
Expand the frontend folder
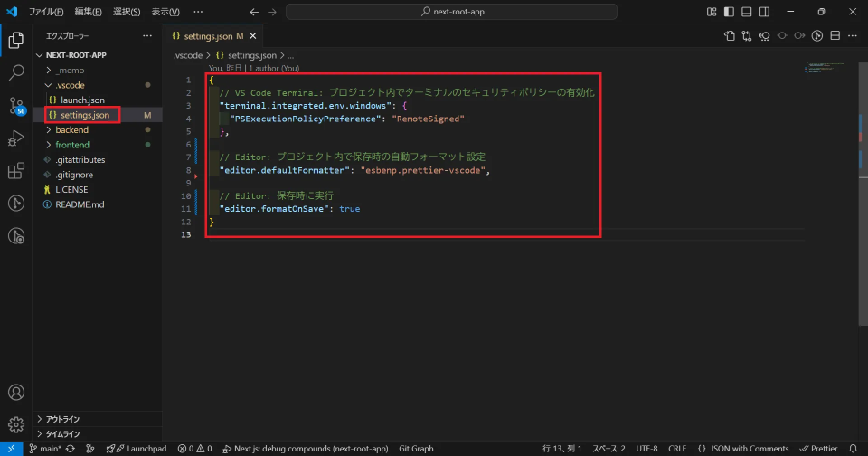pyautogui.click(x=72, y=145)
